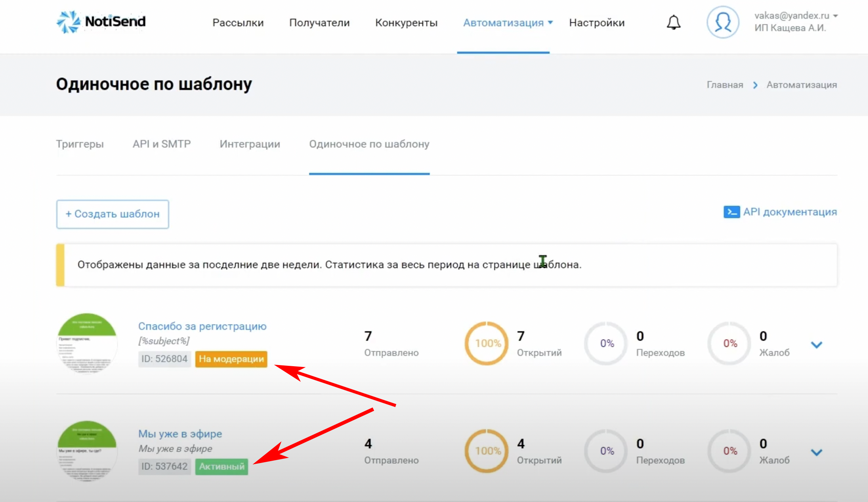Switch to the Интеграции tab
Viewport: 868px width, 502px height.
click(250, 144)
